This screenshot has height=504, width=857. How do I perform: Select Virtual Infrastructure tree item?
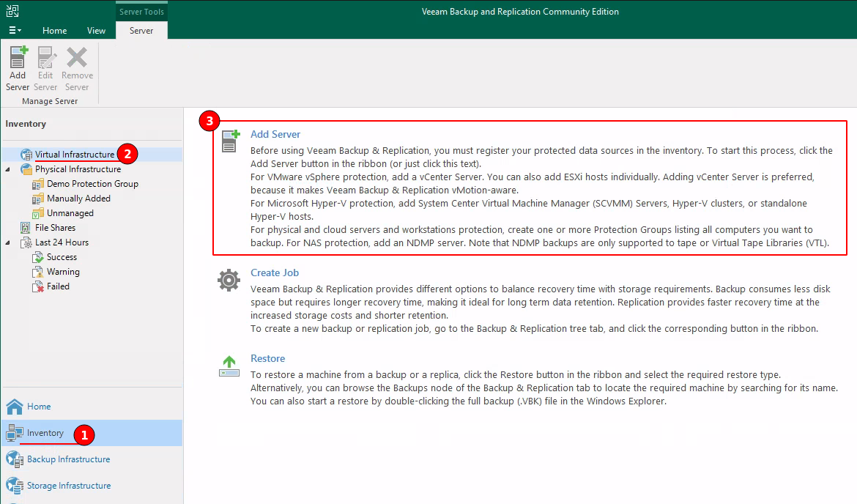pyautogui.click(x=75, y=155)
